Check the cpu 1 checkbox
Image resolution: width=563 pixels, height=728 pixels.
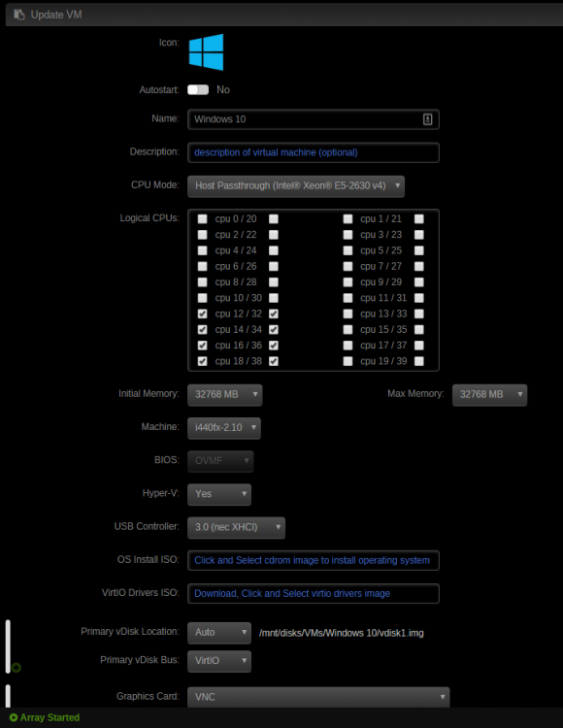coord(348,218)
